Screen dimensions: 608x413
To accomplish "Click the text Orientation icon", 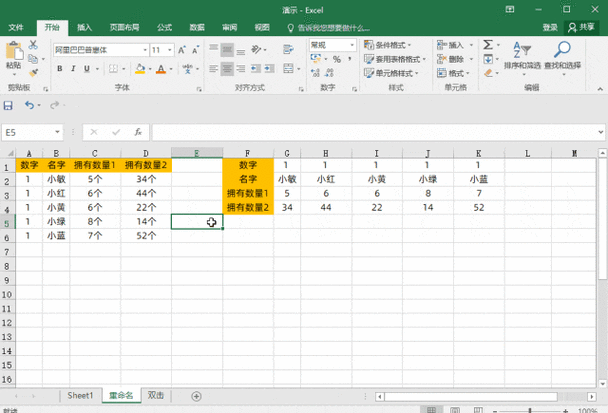I will coord(256,49).
